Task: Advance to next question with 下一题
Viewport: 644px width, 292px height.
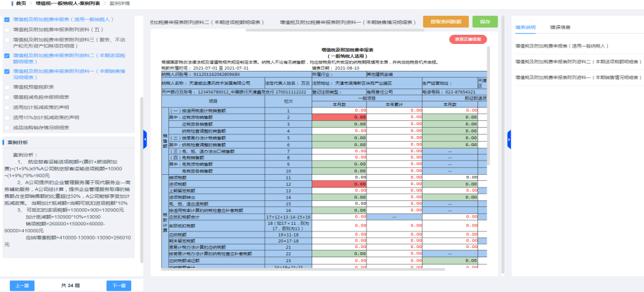Action: [x=118, y=285]
